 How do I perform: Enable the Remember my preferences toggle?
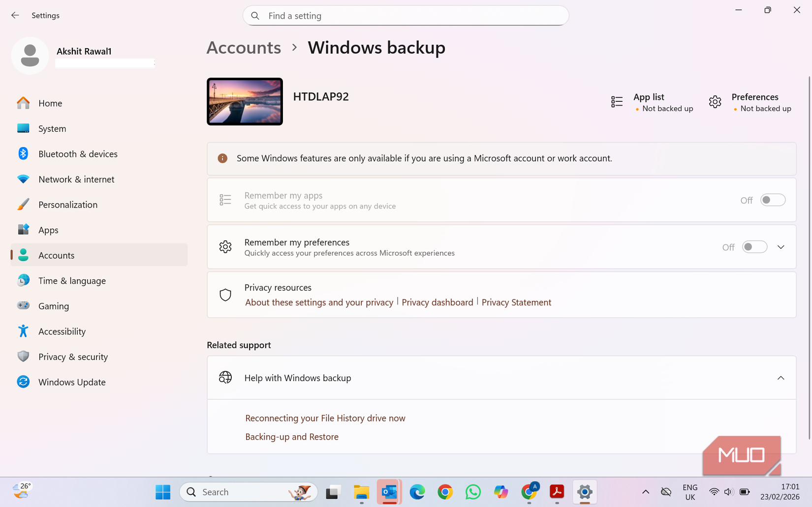tap(754, 246)
